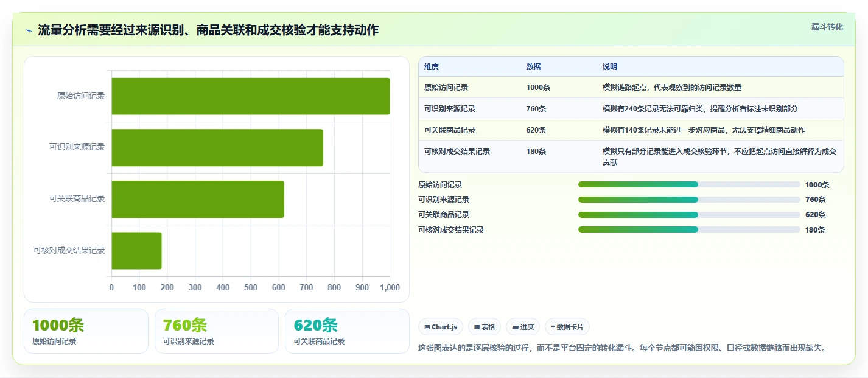The width and height of the screenshot is (868, 378).
Task: Click description starting 模拟链路起点
Action: pos(672,88)
